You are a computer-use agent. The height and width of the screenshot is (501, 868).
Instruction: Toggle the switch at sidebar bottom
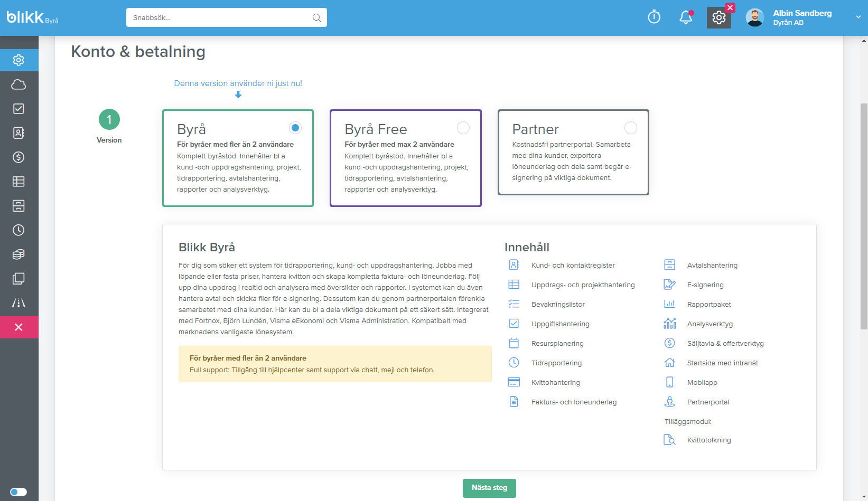tap(18, 492)
